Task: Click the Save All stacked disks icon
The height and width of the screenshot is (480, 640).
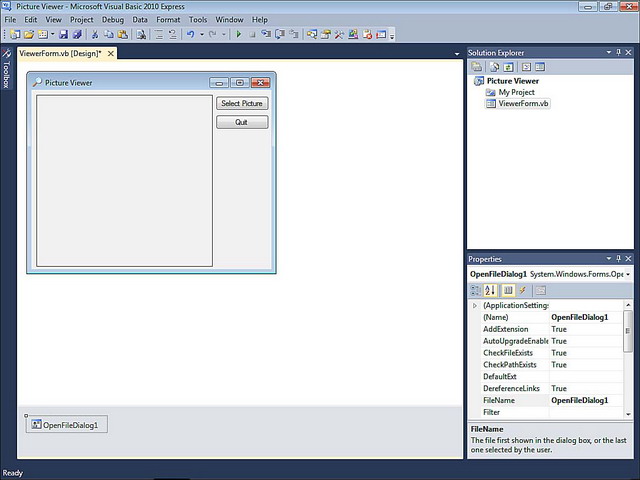Action: 77,35
